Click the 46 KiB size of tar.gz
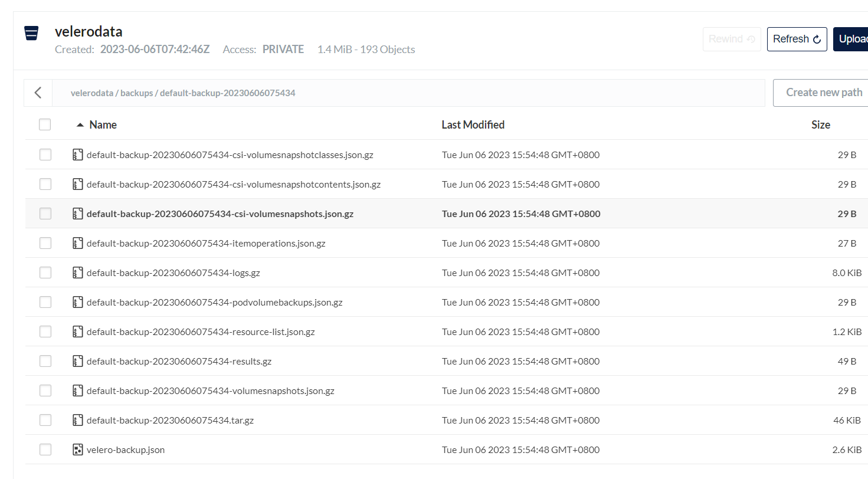Image resolution: width=868 pixels, height=479 pixels. (x=847, y=421)
